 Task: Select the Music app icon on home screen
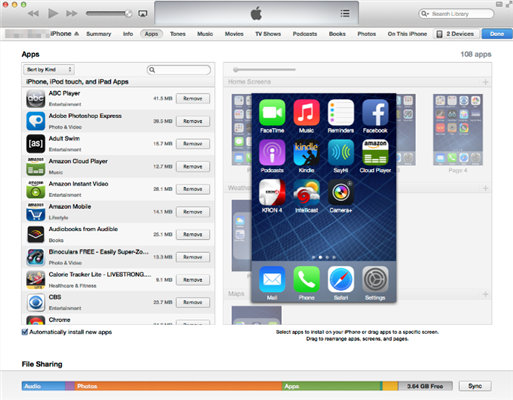306,113
